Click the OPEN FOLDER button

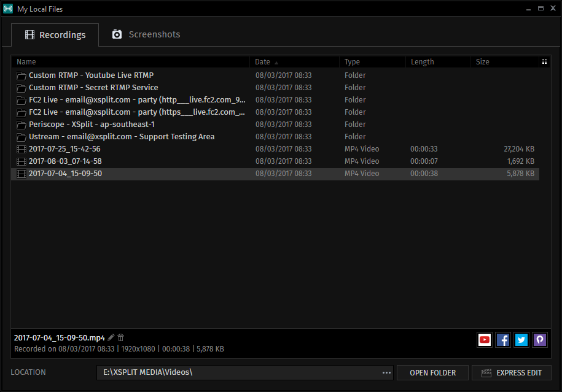tap(432, 372)
